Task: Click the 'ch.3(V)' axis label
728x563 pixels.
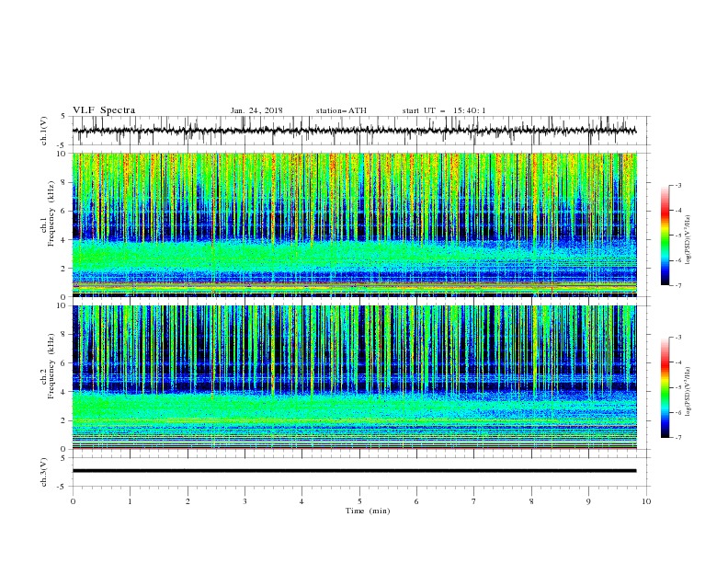Action: [44, 472]
